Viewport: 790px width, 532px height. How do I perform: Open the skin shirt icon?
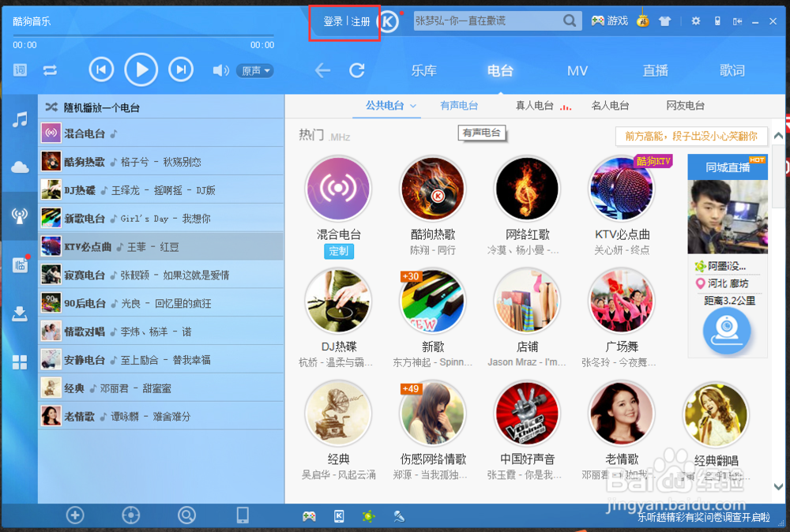pos(665,21)
